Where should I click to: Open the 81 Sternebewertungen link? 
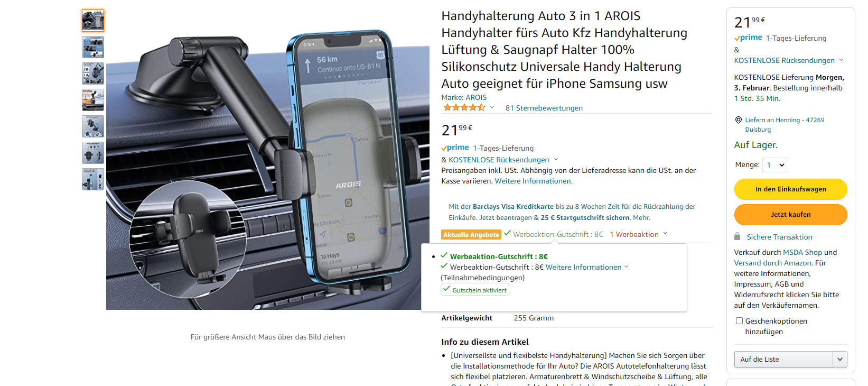tap(544, 108)
